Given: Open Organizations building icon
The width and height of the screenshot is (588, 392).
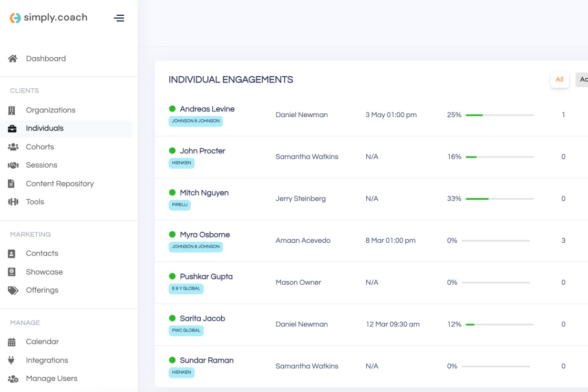Looking at the screenshot, I should tap(12, 110).
